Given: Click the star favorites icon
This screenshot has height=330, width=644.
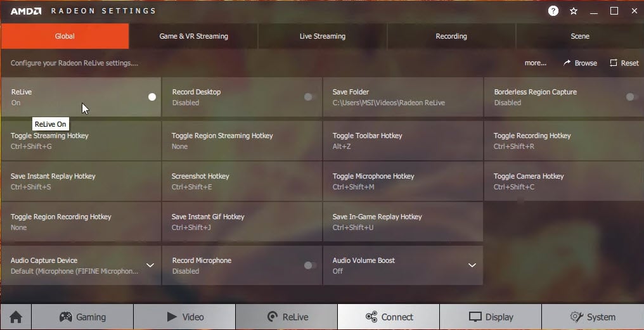Looking at the screenshot, I should [574, 11].
